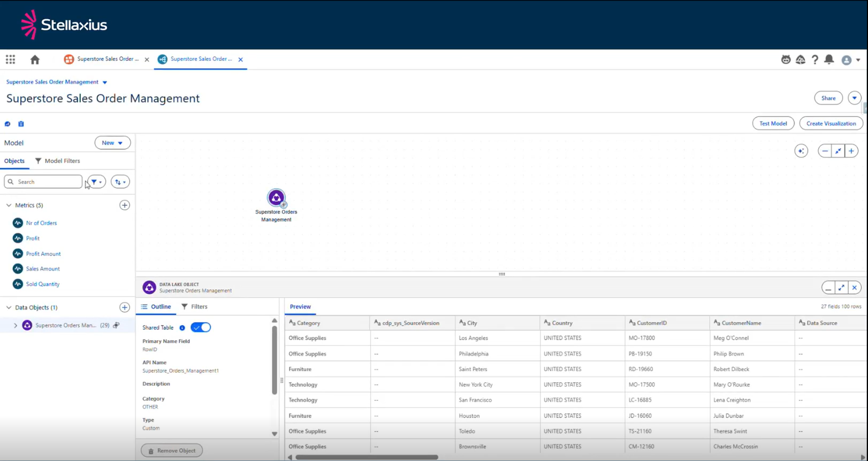Viewport: 868px width, 461px height.
Task: Add a new data object with plus icon
Action: (125, 308)
